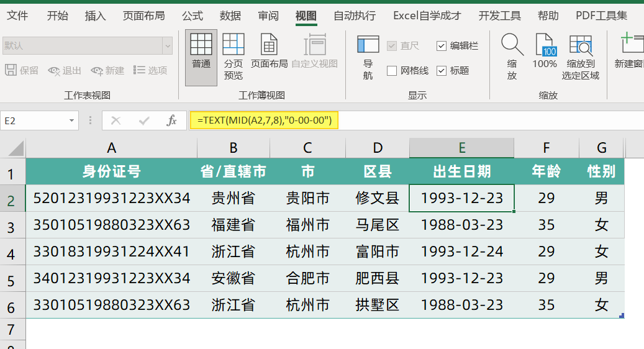This screenshot has width=644, height=349.
Task: Expand the Name Box dropdown arrow
Action: [71, 120]
